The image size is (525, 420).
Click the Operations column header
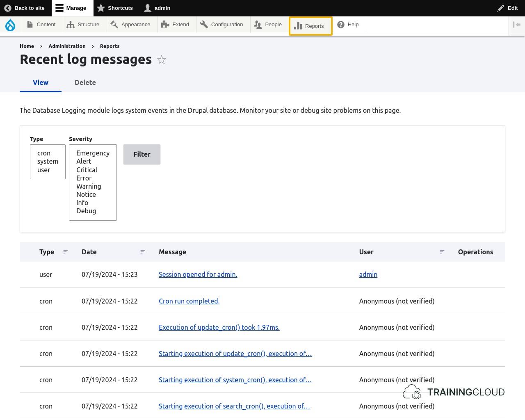(475, 252)
